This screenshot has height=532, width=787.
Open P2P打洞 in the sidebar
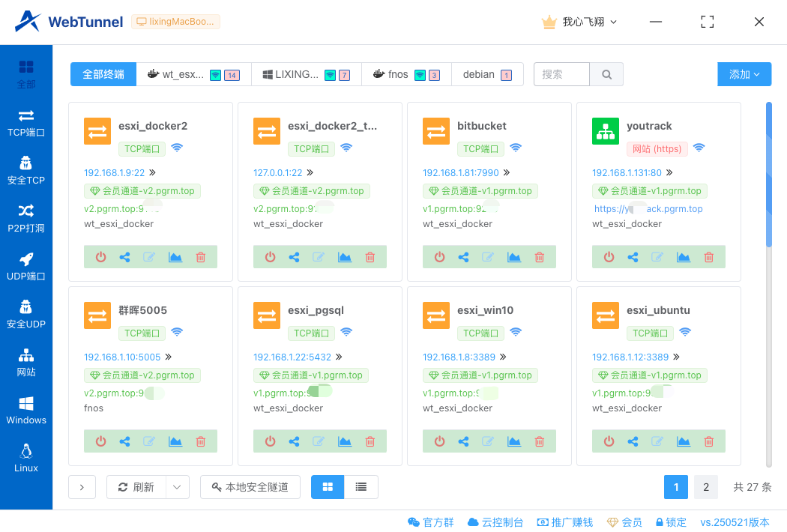[26, 218]
